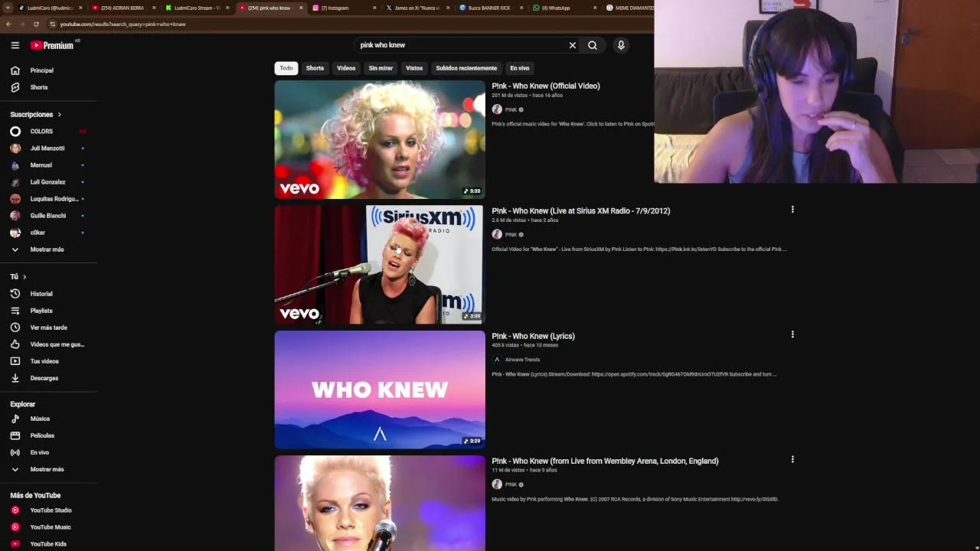
Task: Click the browser back arrow
Action: click(8, 24)
